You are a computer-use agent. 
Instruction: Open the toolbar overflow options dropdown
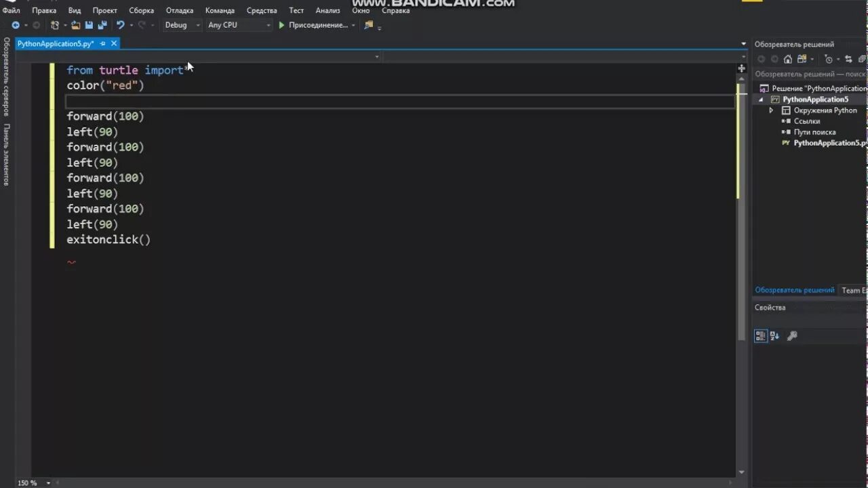380,27
